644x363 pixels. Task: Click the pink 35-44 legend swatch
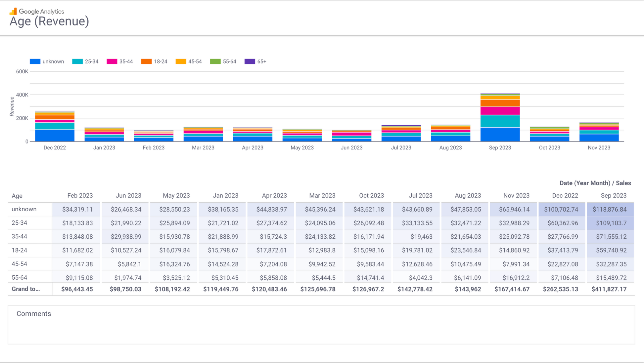pyautogui.click(x=112, y=61)
